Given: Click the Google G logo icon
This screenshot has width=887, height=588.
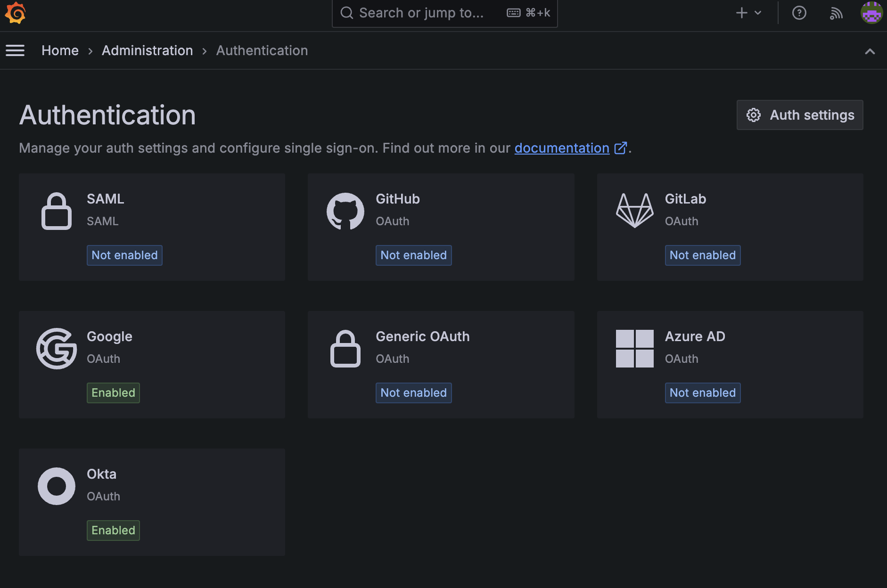Looking at the screenshot, I should (57, 349).
